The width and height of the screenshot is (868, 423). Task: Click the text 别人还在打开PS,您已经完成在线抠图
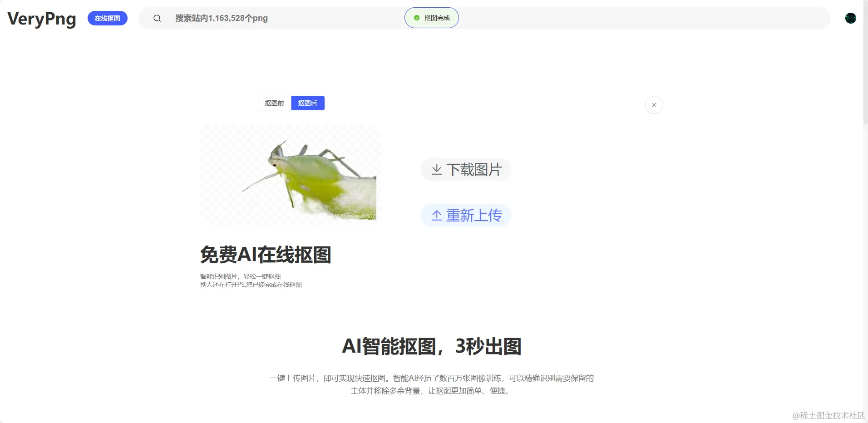coord(251,285)
